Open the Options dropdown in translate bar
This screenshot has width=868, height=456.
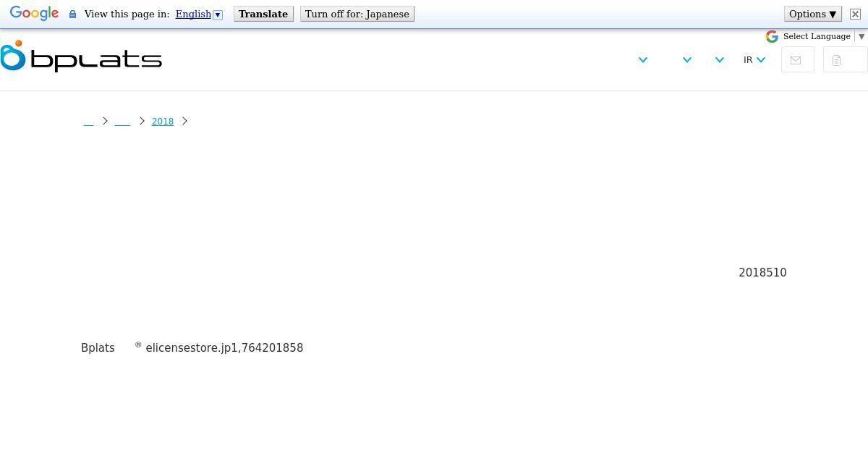click(813, 14)
